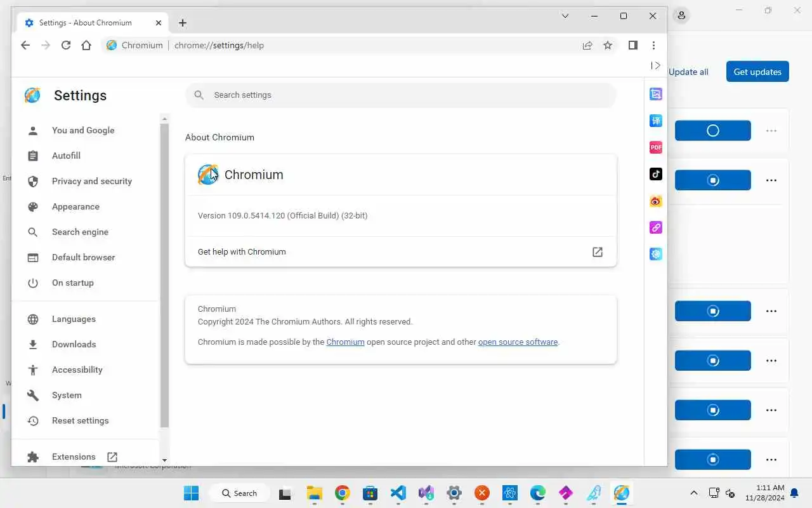This screenshot has height=508, width=812.
Task: Open Weibo from the sidebar
Action: click(x=656, y=201)
